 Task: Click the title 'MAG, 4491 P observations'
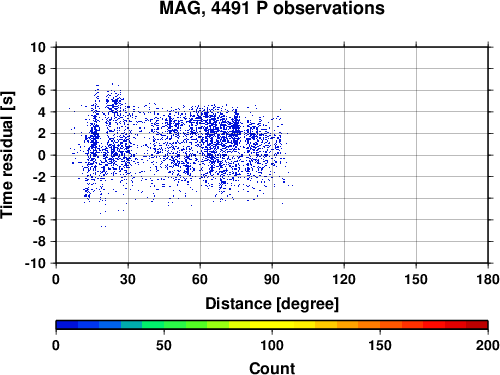(272, 8)
